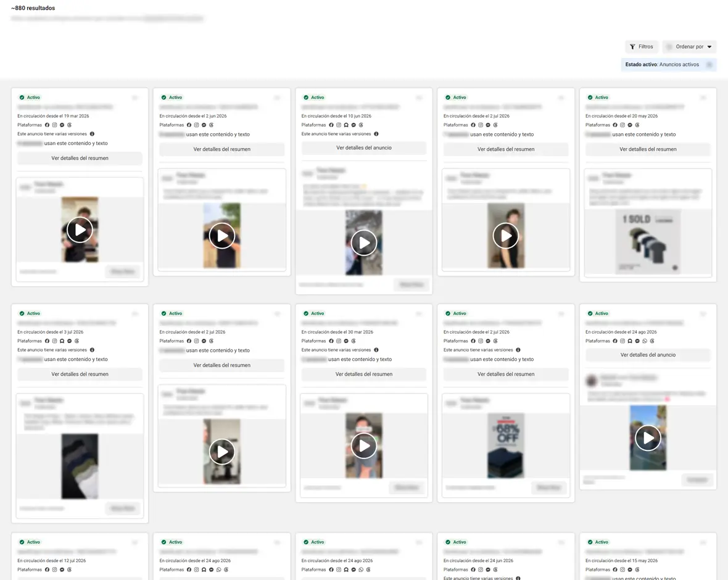This screenshot has width=728, height=580.
Task: Open Ver detalles del anuncio for 10 jun 2026 ad
Action: [364, 148]
